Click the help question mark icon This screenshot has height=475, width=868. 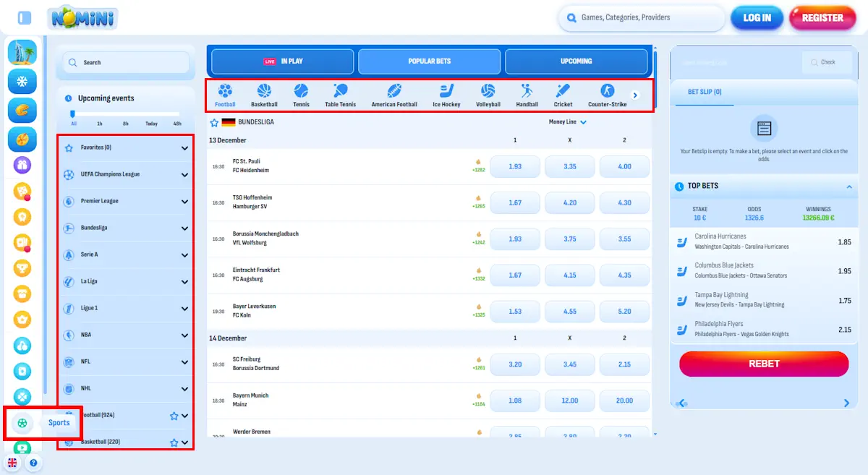pos(34,461)
